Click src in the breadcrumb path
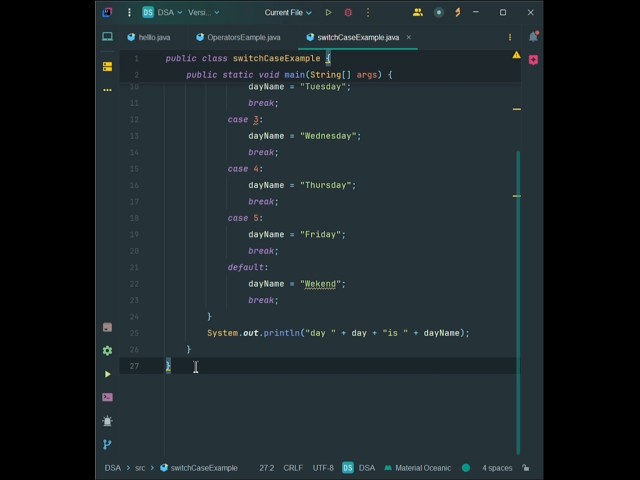The image size is (640, 480). 140,468
